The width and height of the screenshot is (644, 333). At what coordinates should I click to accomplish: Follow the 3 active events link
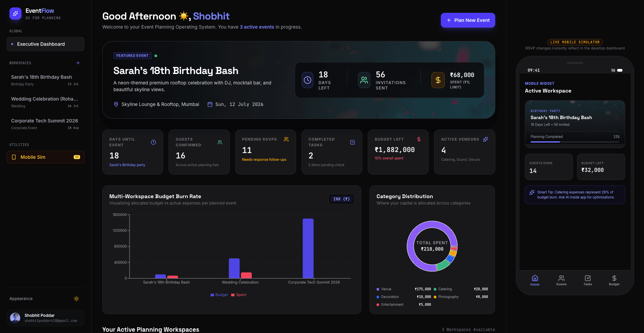point(257,27)
